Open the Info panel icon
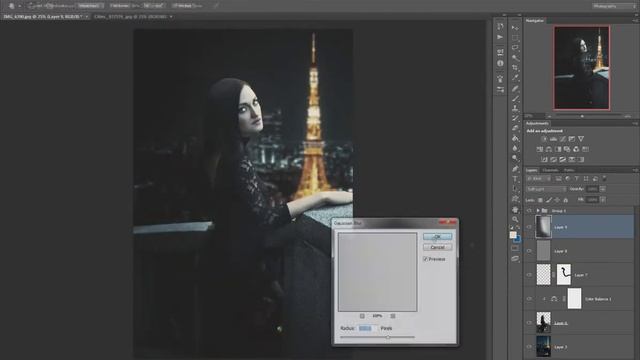The image size is (640, 360). (500, 63)
